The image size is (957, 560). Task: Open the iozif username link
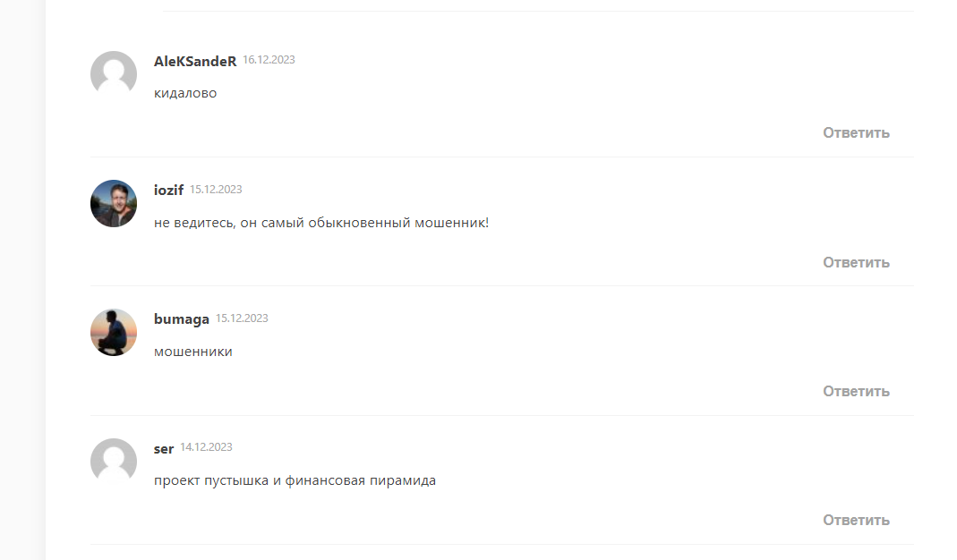(168, 191)
